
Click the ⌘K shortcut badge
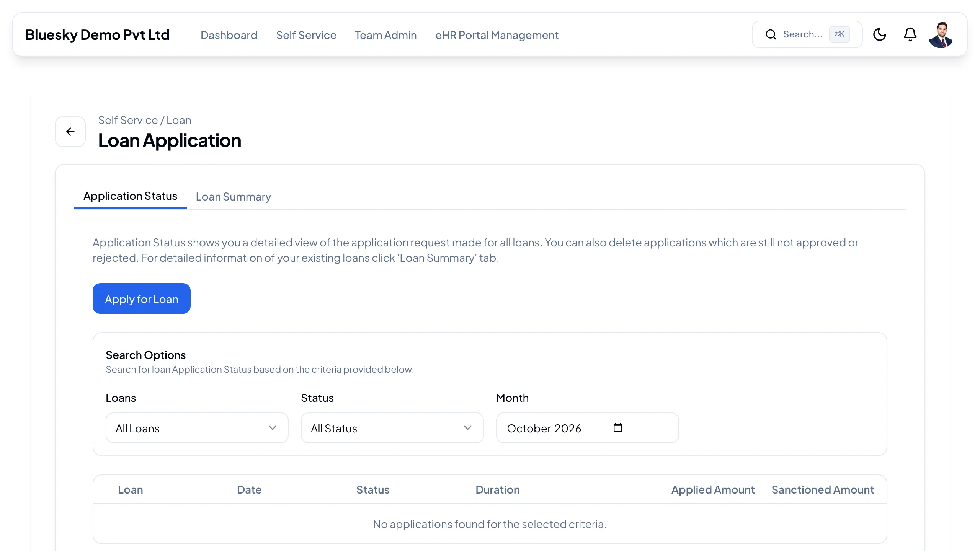[x=839, y=34]
